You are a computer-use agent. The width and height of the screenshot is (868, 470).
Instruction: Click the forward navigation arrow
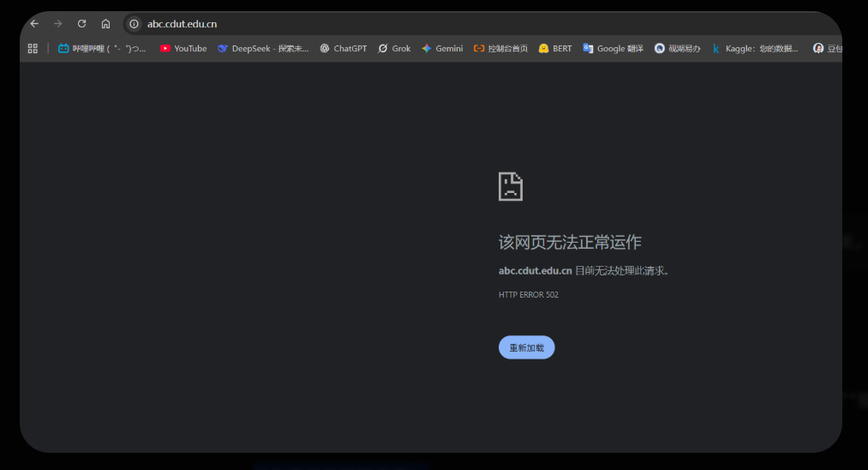coord(57,24)
